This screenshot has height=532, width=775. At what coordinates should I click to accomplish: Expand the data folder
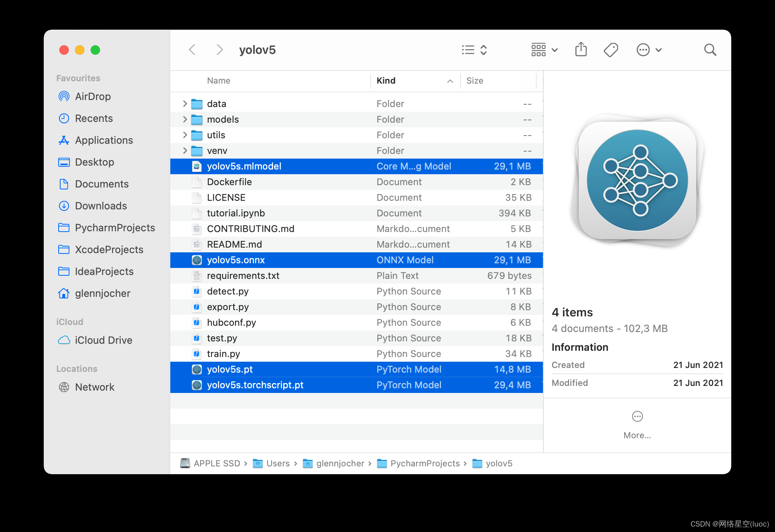(x=185, y=103)
